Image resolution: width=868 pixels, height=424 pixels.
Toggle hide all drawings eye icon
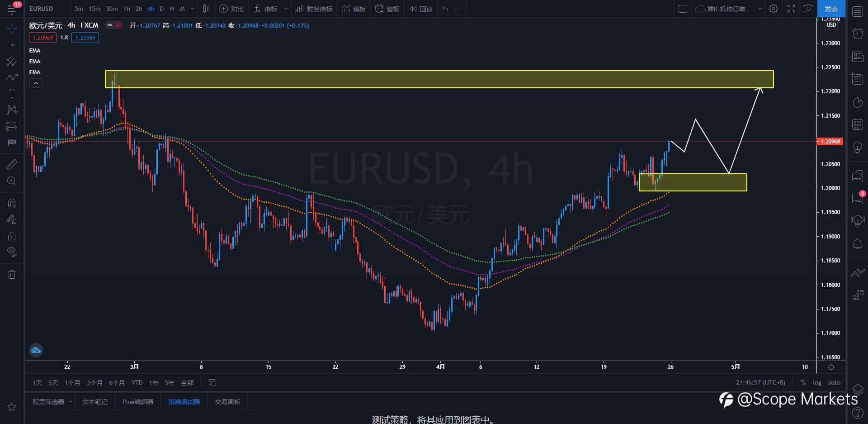(x=12, y=252)
